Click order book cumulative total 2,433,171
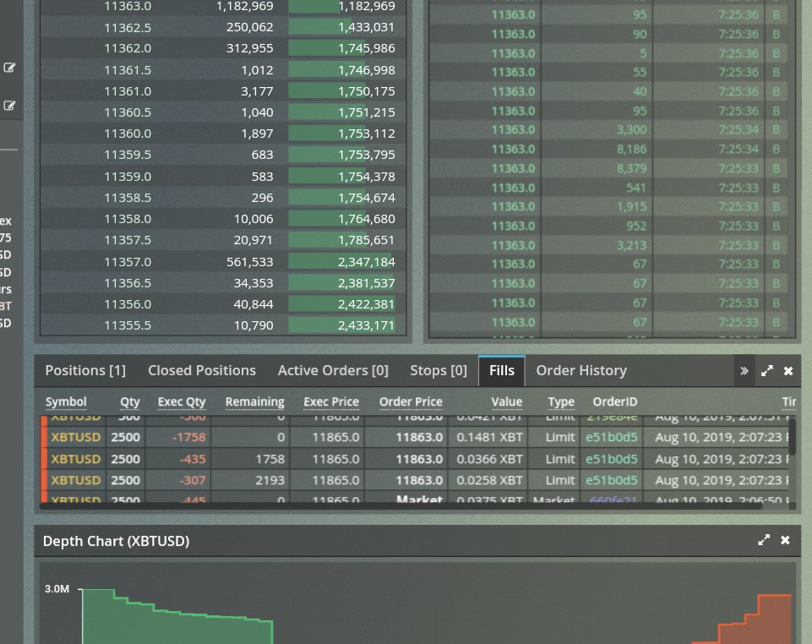This screenshot has height=644, width=812. click(366, 325)
